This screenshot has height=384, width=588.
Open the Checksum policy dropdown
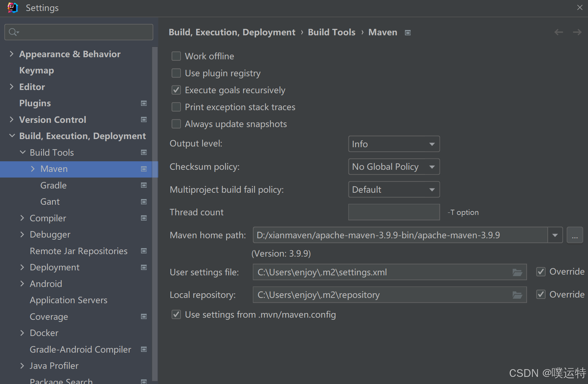pos(394,167)
